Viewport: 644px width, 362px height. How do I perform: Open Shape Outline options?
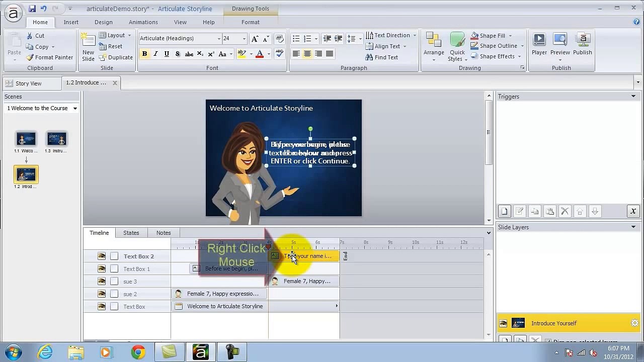pos(497,46)
